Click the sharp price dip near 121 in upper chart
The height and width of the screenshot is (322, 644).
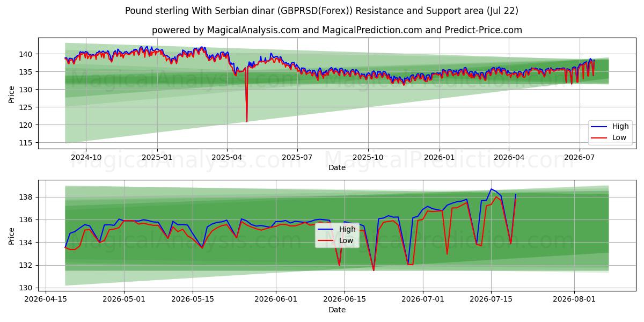(247, 121)
